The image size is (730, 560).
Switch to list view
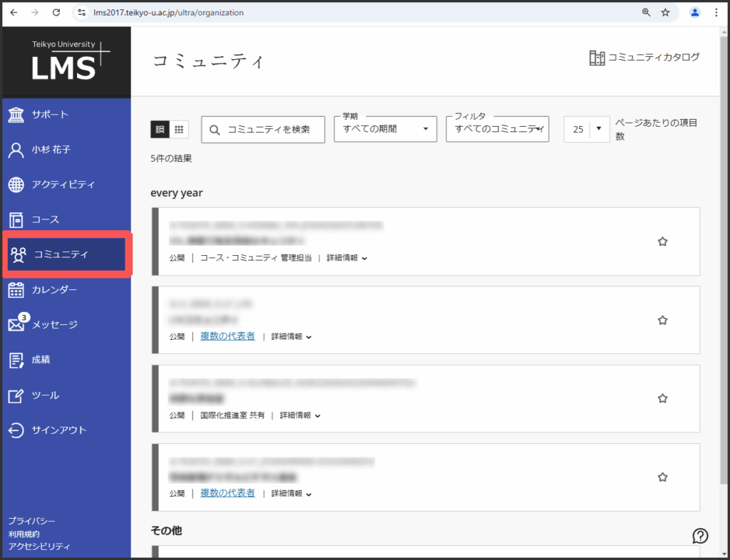tap(160, 129)
